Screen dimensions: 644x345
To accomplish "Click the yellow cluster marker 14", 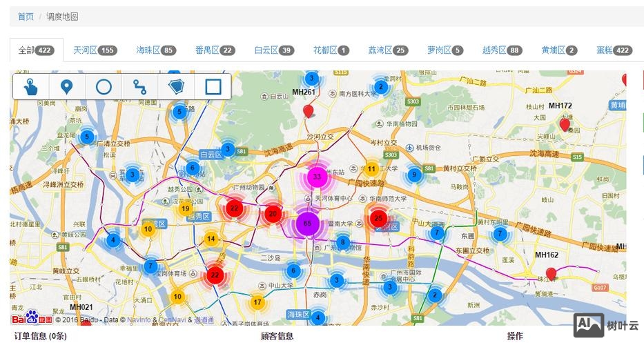I will (x=211, y=239).
